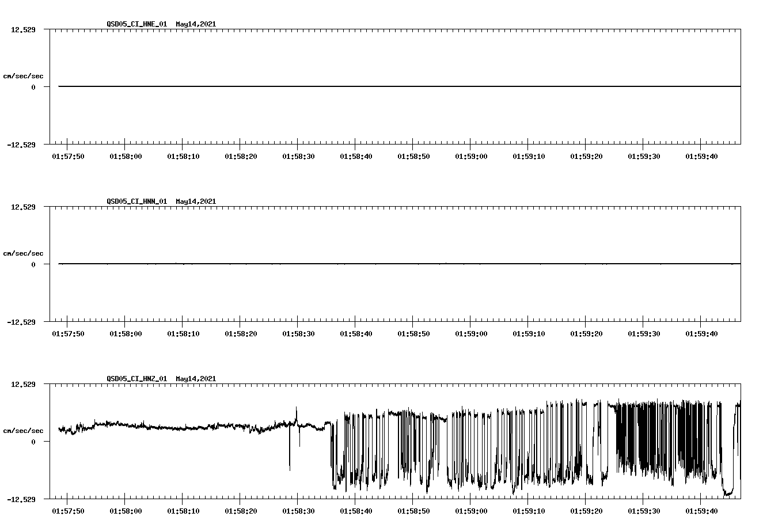Click the 01:58:40 time tick on bottom axis

355,510
